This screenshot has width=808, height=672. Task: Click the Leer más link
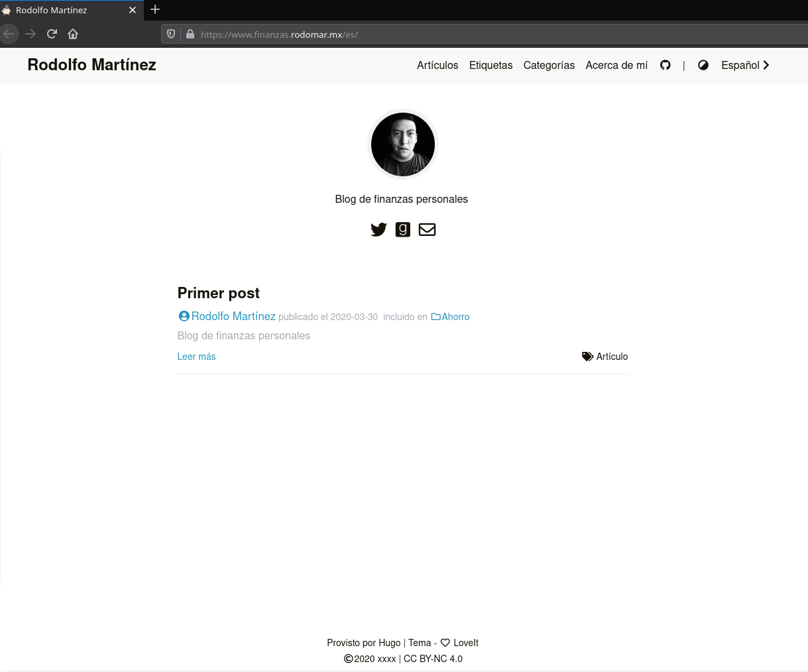point(197,357)
